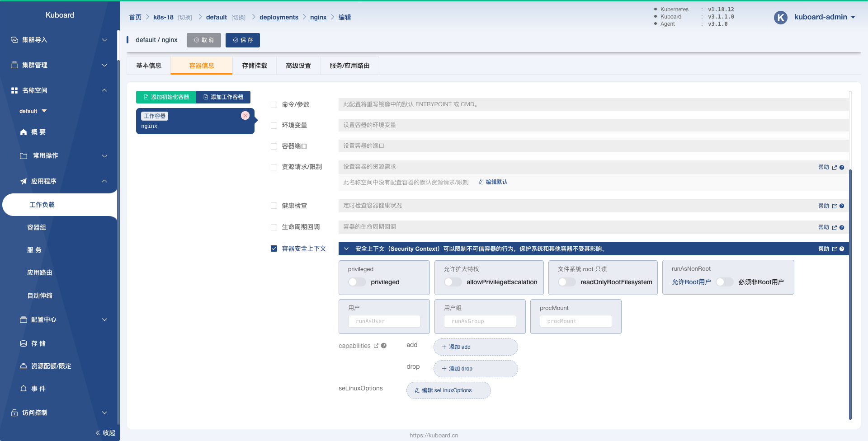This screenshot has height=441, width=868.
Task: Open 工作负载 in the sidebar
Action: tap(60, 205)
